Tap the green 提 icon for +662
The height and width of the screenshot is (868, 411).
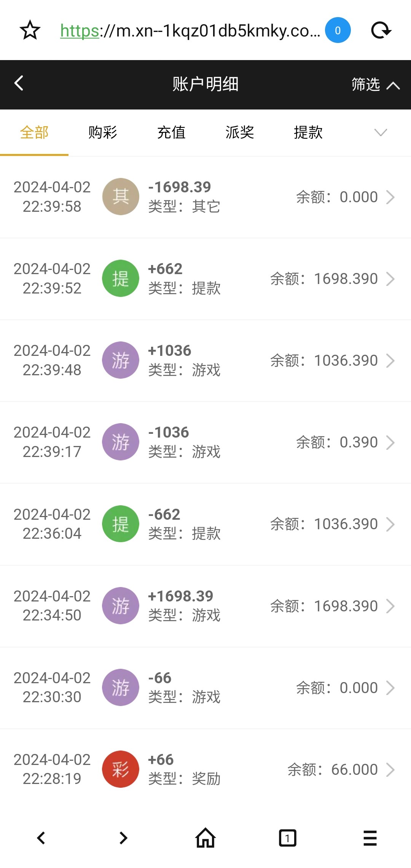tap(121, 279)
